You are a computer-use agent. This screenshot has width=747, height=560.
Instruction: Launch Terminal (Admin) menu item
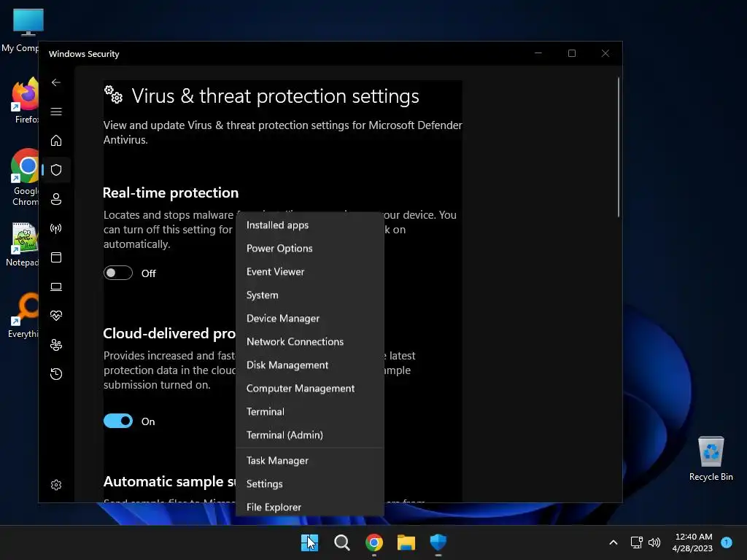[x=309, y=435]
